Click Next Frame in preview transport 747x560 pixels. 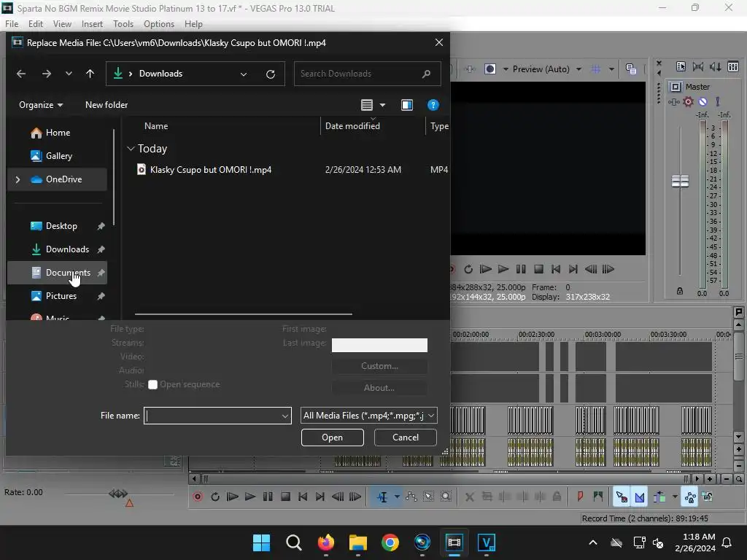pos(608,269)
